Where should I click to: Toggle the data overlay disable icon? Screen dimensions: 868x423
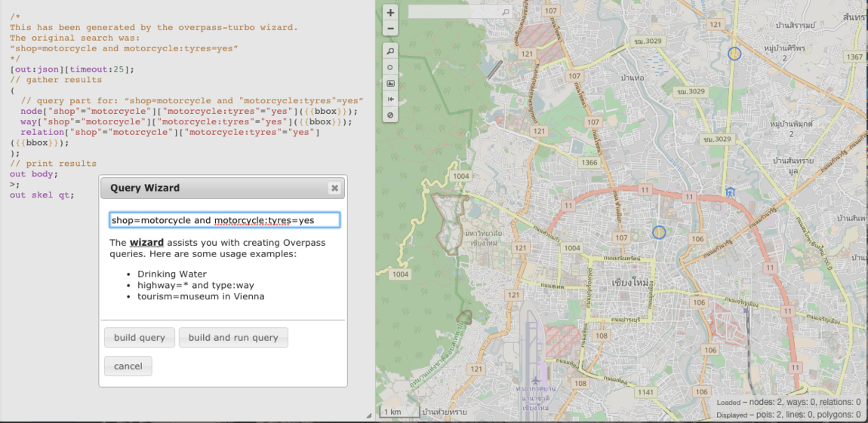(x=390, y=115)
